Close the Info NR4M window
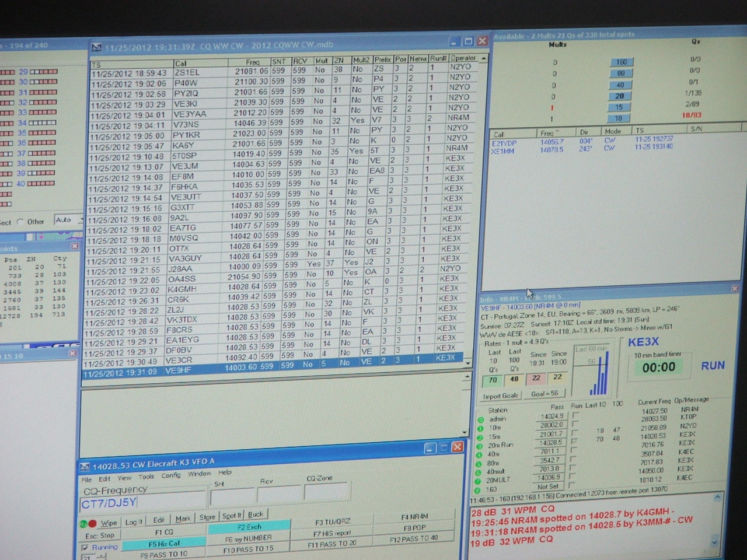 pos(735,289)
